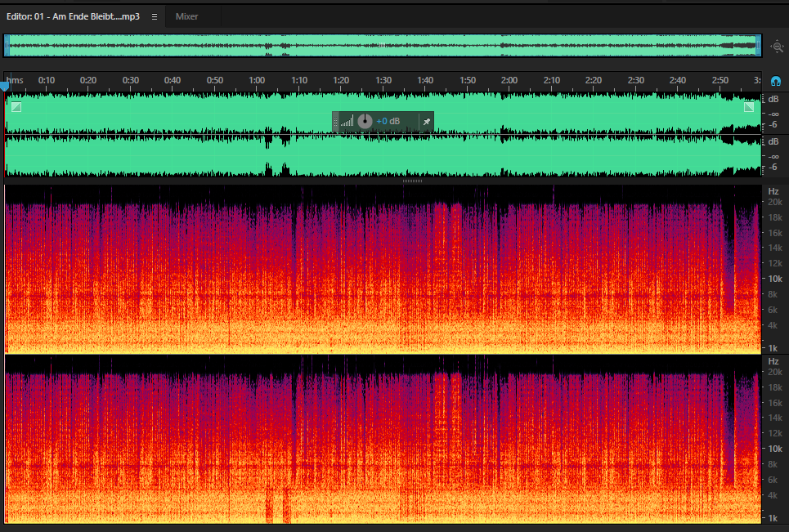789x532 pixels.
Task: Click the hms time format label
Action: coord(15,80)
